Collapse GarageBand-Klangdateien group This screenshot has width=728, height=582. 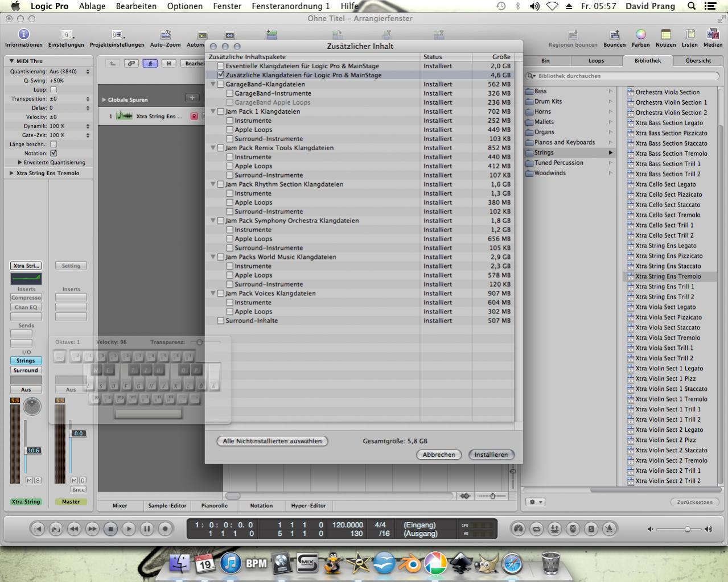213,84
